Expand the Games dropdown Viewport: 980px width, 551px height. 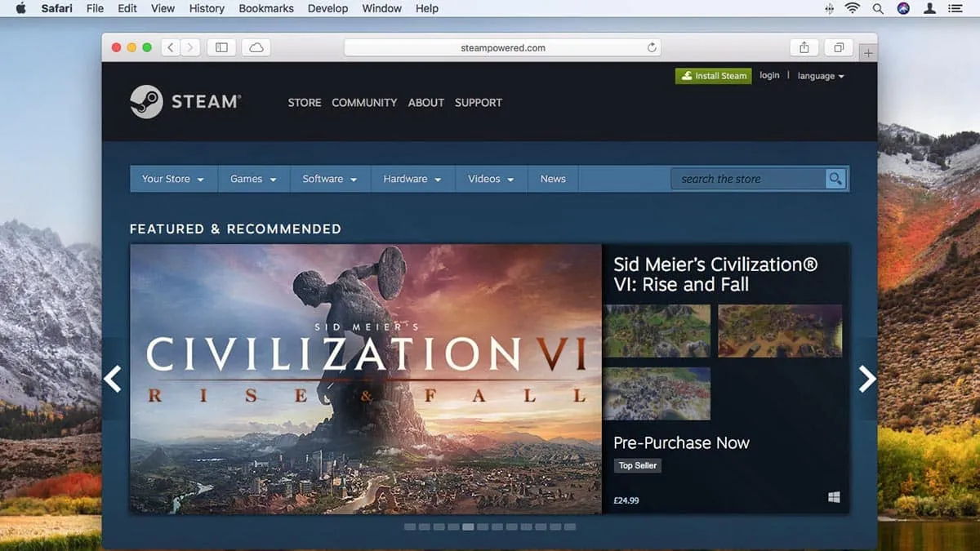coord(253,179)
